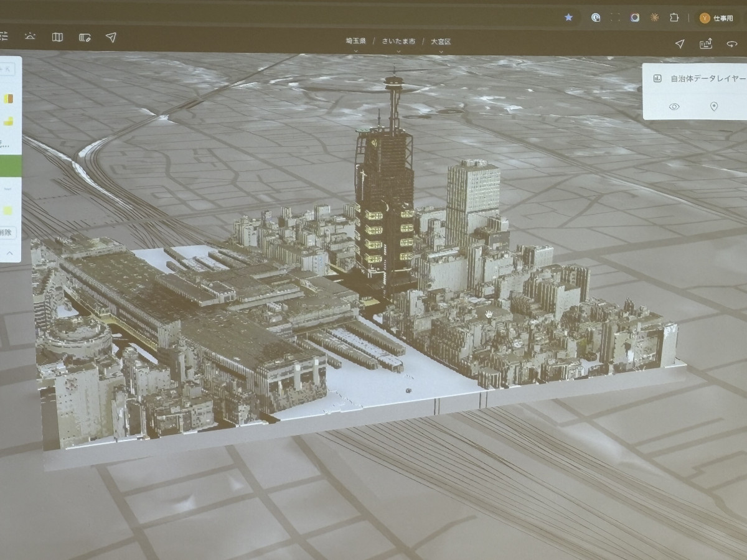The width and height of the screenshot is (747, 560).
Task: Toggle the bookmark star in address bar
Action: point(568,17)
